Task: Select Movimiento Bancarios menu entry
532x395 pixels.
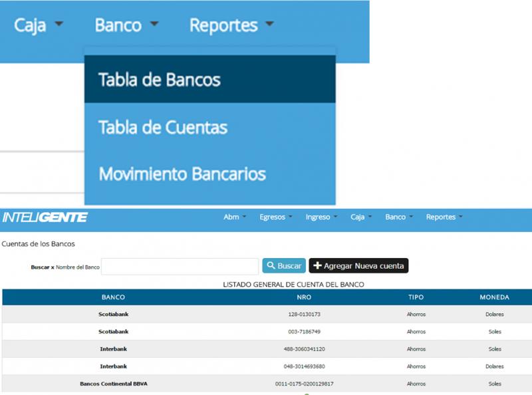Action: coord(209,174)
